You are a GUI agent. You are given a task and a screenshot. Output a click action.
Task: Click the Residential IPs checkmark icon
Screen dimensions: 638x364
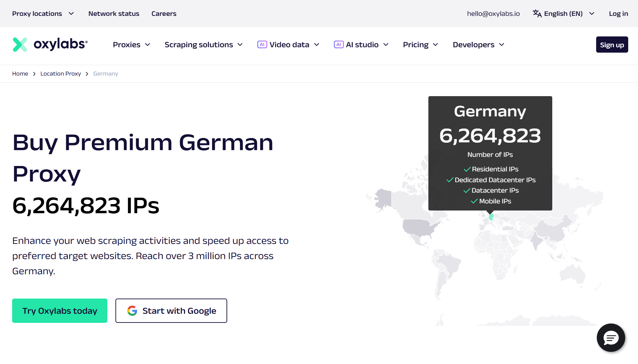pos(467,169)
